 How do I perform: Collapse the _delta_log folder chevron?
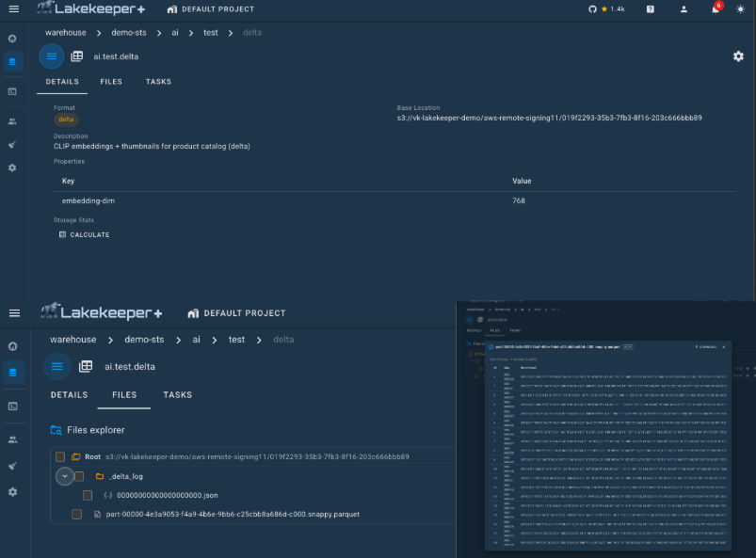click(x=64, y=476)
